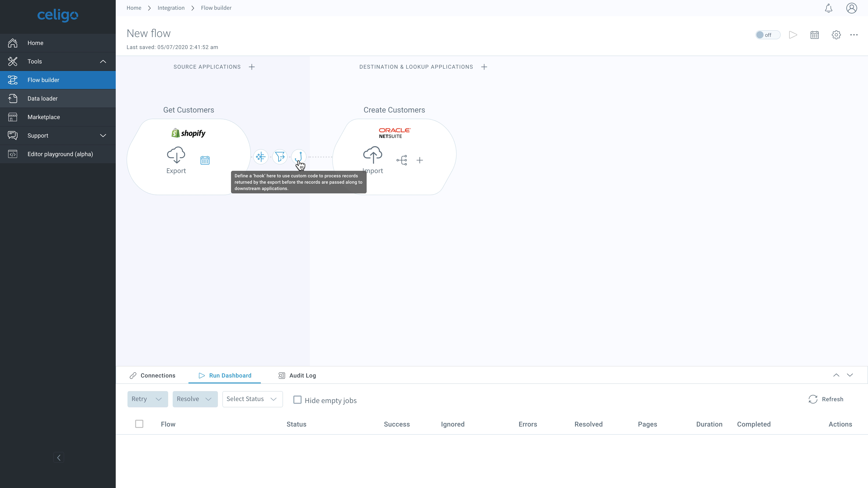This screenshot has height=488, width=868.
Task: Go to Integration breadcrumb link
Action: pyautogui.click(x=171, y=8)
